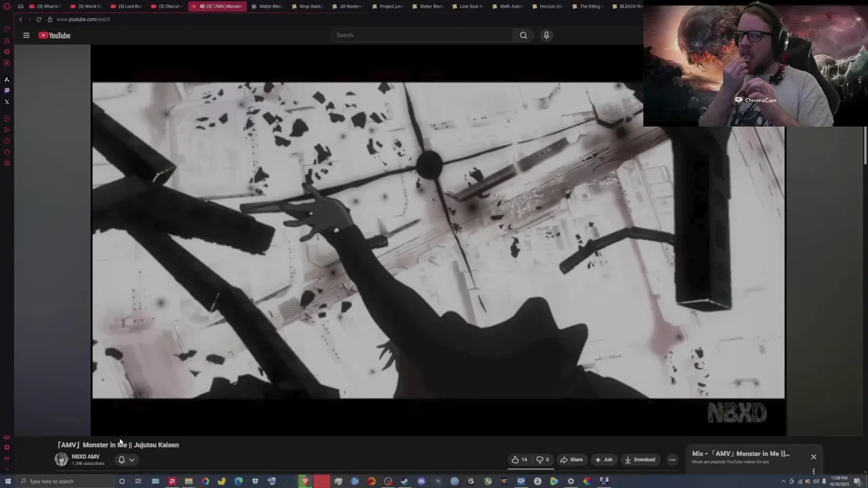Download the video
Viewport: 868px width, 488px height.
coord(640,460)
